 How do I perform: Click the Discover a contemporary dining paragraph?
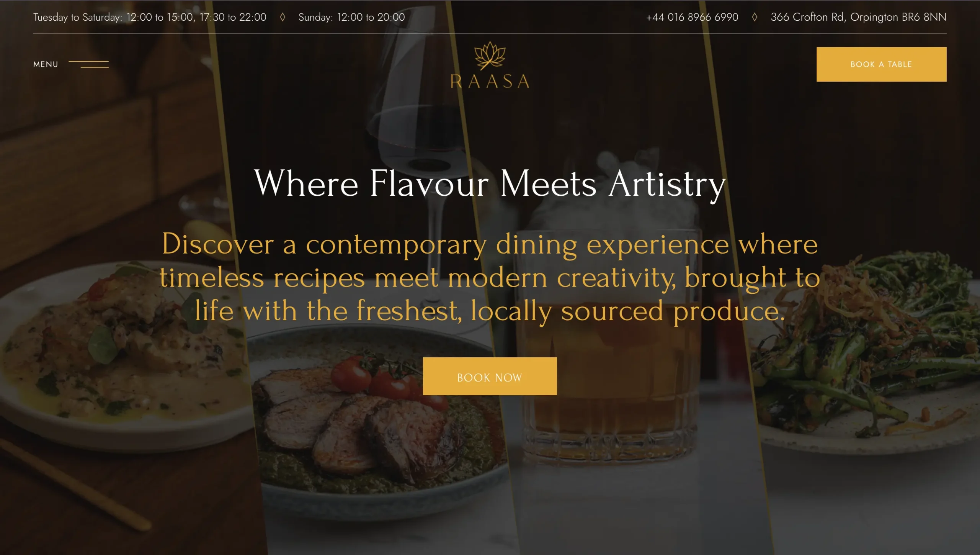(x=490, y=277)
